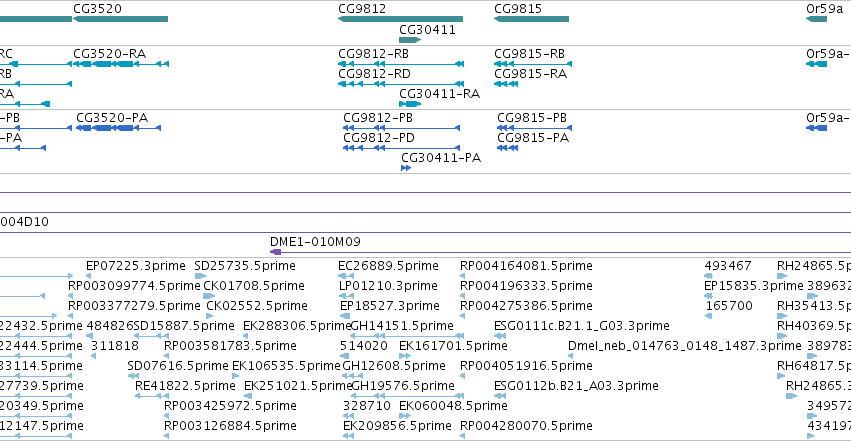This screenshot has width=851, height=441.
Task: Select the CG9812-RB transcript feature
Action: [x=401, y=64]
